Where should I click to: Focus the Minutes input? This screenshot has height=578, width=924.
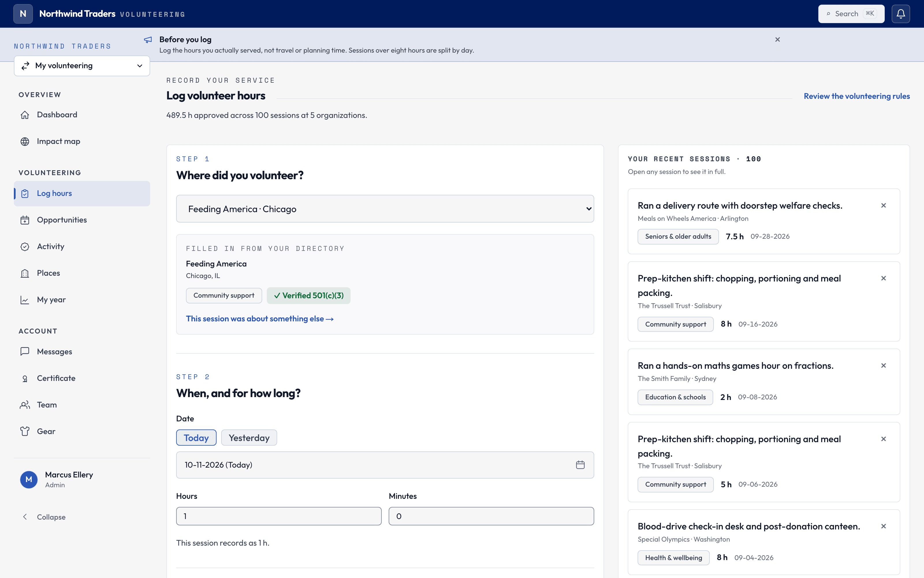(491, 516)
